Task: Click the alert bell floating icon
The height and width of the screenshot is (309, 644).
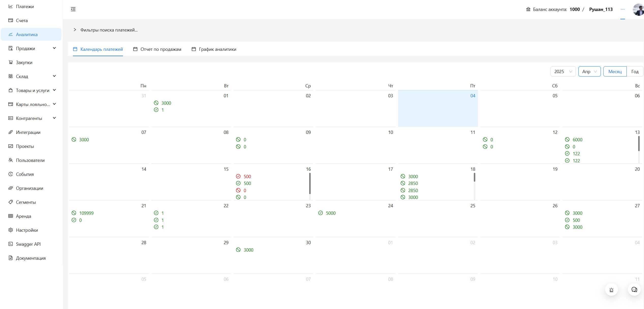Action: tap(611, 290)
